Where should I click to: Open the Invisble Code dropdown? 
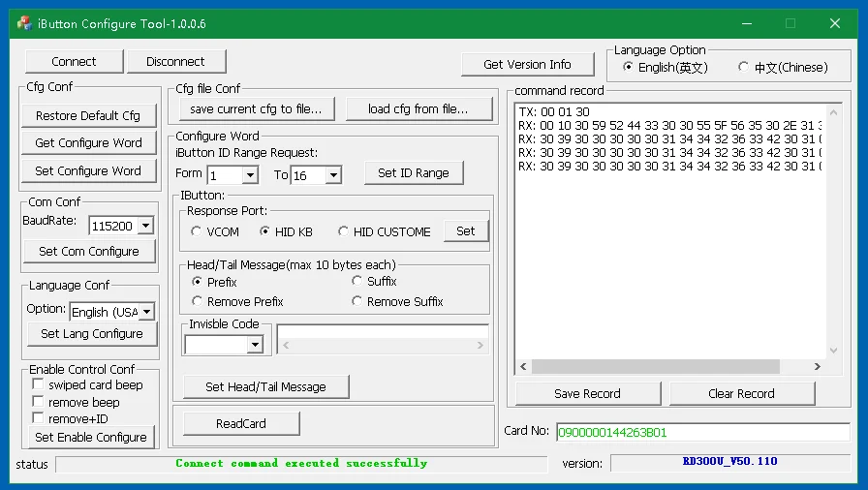(255, 345)
